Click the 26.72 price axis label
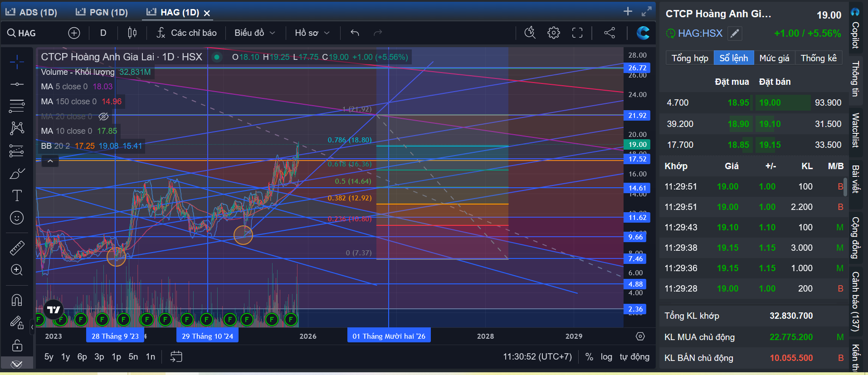Screen dimensions: 868x375 click(x=637, y=68)
